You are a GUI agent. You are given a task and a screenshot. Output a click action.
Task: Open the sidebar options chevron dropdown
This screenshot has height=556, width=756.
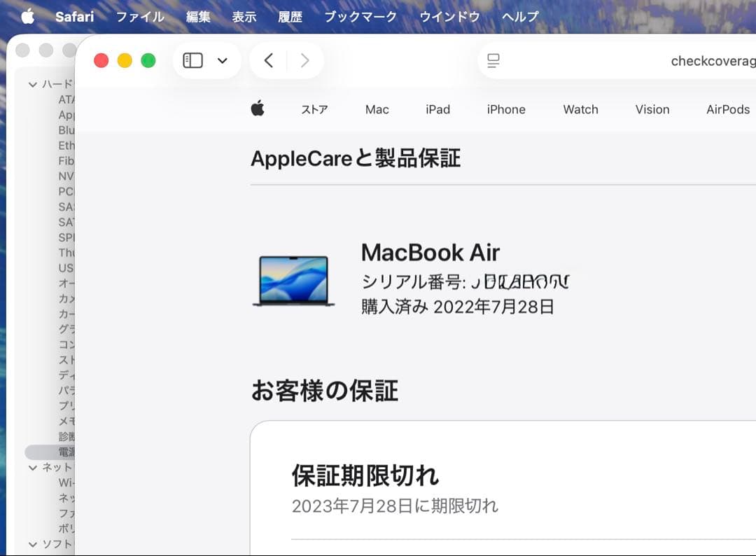[223, 60]
